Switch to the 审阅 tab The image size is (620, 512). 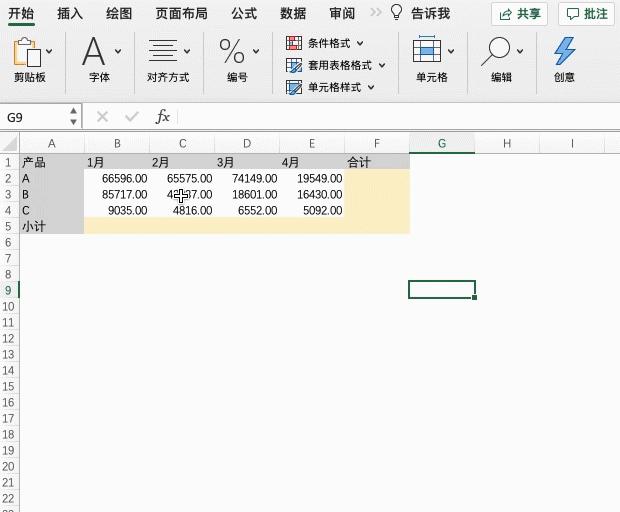coord(342,13)
